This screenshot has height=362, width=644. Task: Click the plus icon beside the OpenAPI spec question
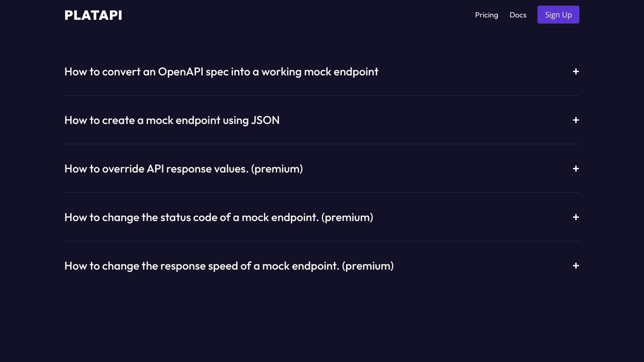click(576, 72)
